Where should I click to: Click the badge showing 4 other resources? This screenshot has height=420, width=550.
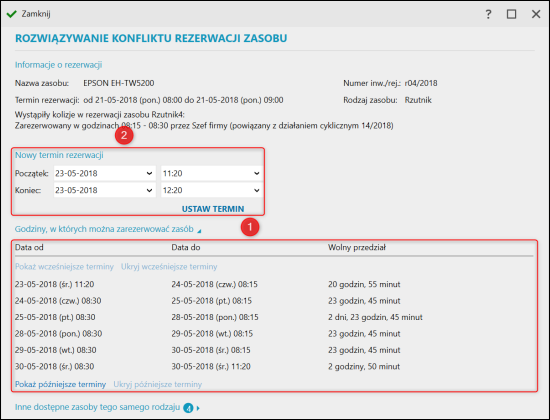point(188,408)
